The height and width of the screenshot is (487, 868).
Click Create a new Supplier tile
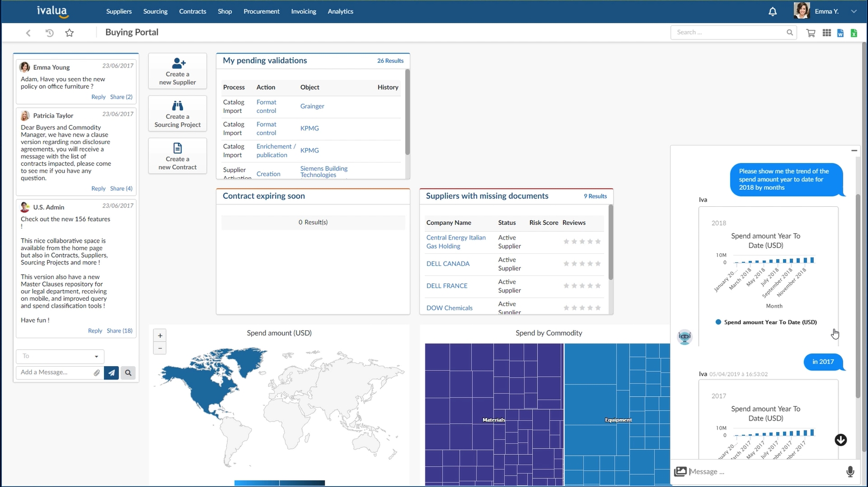tap(177, 71)
